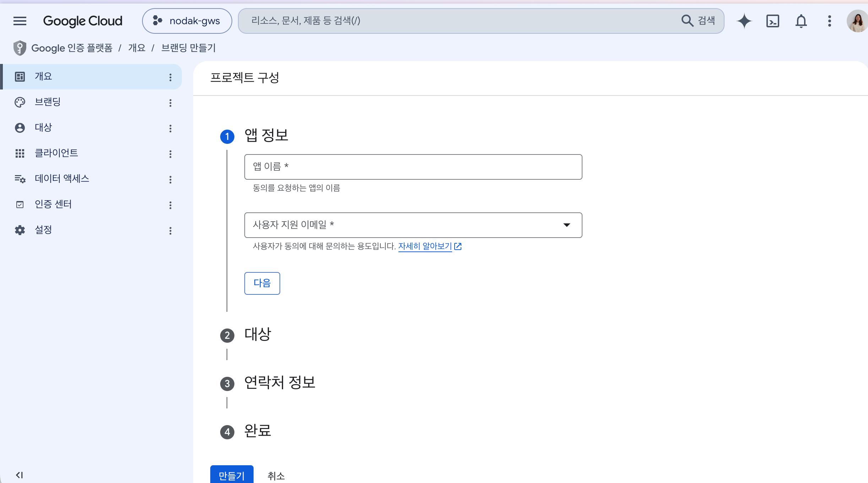
Task: Select 대상 in the sidebar
Action: [92, 128]
